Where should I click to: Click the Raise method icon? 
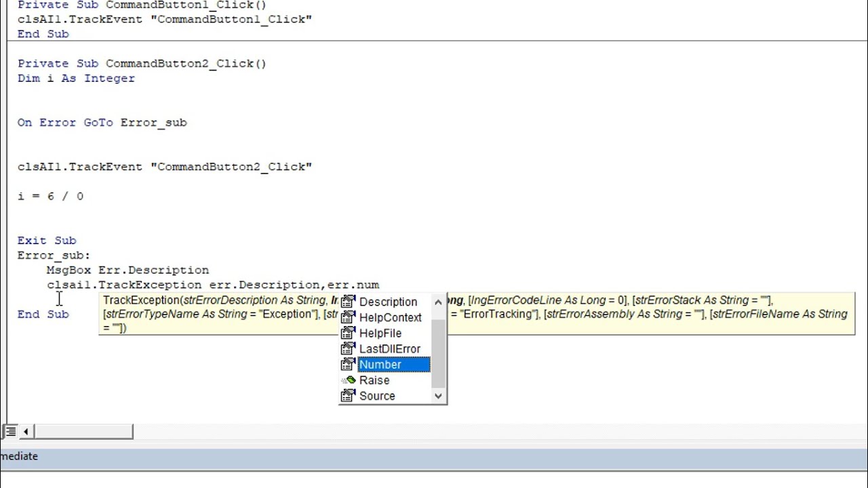click(x=348, y=380)
